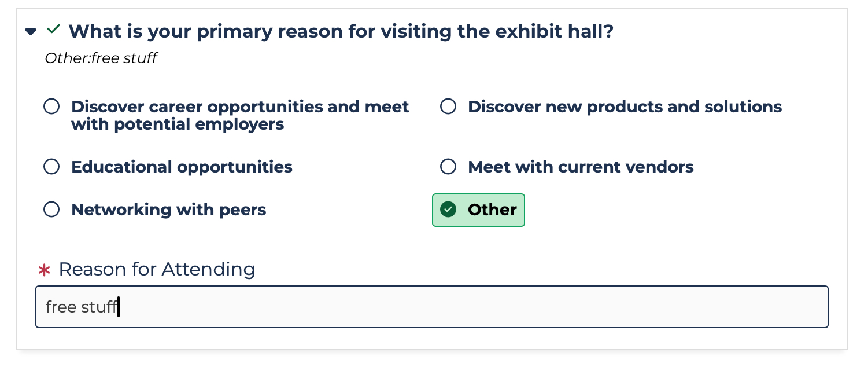Choose the new products and solutions radio circle
This screenshot has height=367, width=868.
point(448,107)
